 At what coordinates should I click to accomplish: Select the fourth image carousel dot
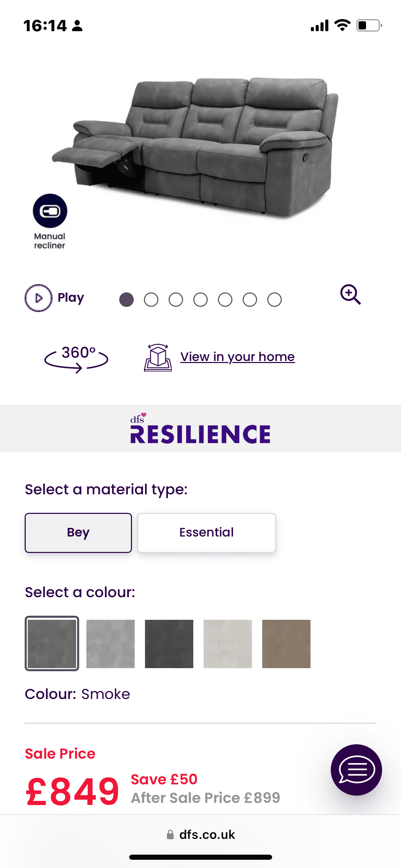click(200, 300)
